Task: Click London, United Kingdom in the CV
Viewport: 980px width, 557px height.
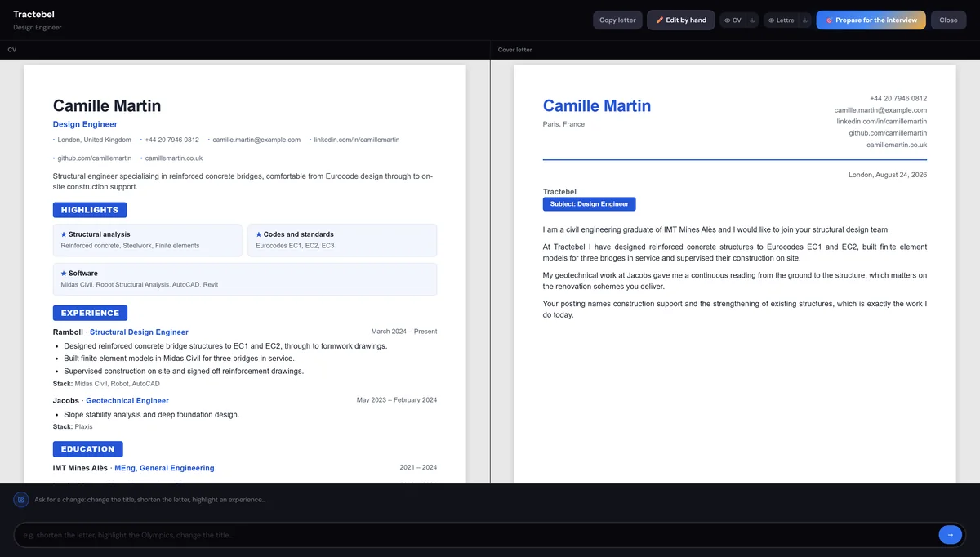Action: coord(94,140)
